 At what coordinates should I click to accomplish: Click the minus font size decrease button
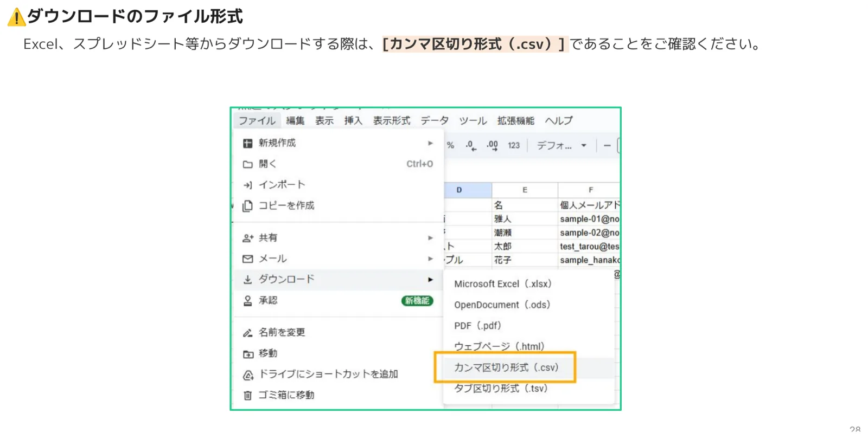[x=607, y=145]
